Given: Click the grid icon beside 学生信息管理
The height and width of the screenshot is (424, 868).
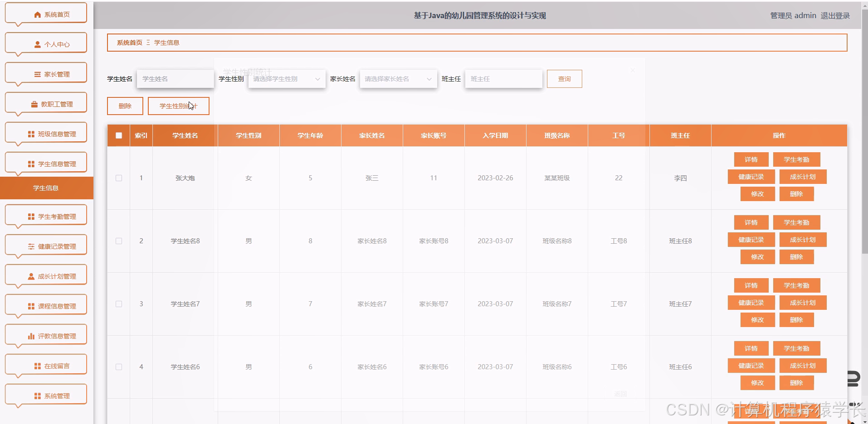Looking at the screenshot, I should [31, 164].
